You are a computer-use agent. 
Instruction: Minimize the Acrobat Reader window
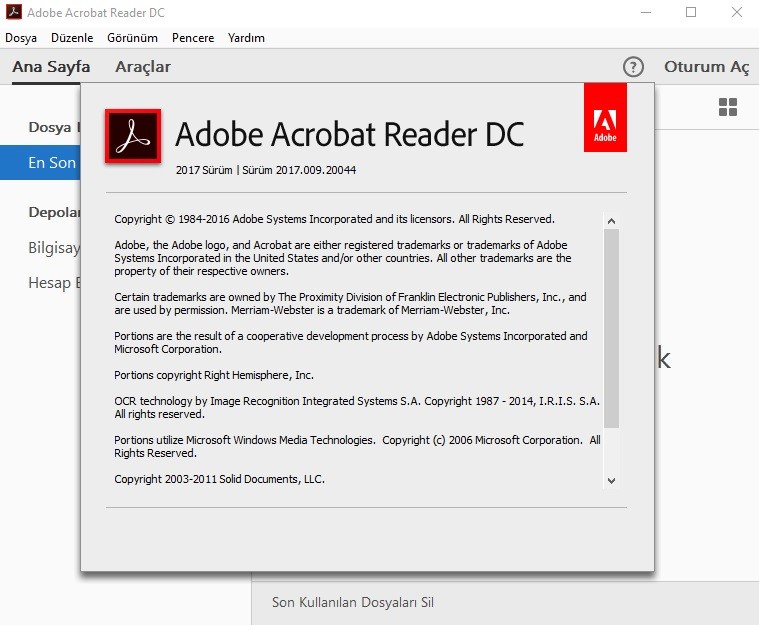point(646,12)
